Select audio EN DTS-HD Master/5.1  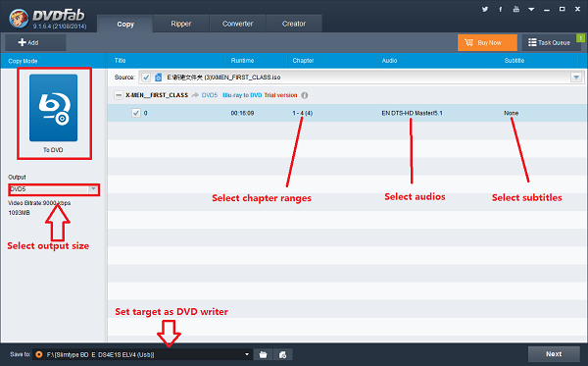[412, 113]
